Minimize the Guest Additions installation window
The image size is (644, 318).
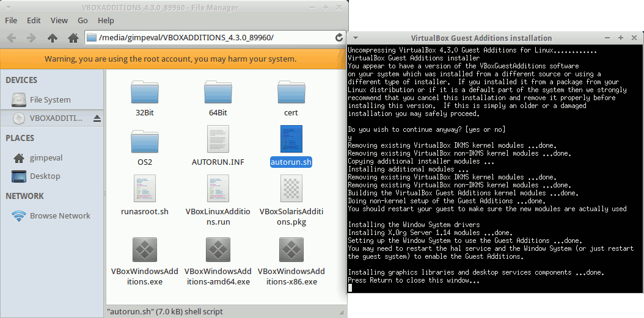607,38
